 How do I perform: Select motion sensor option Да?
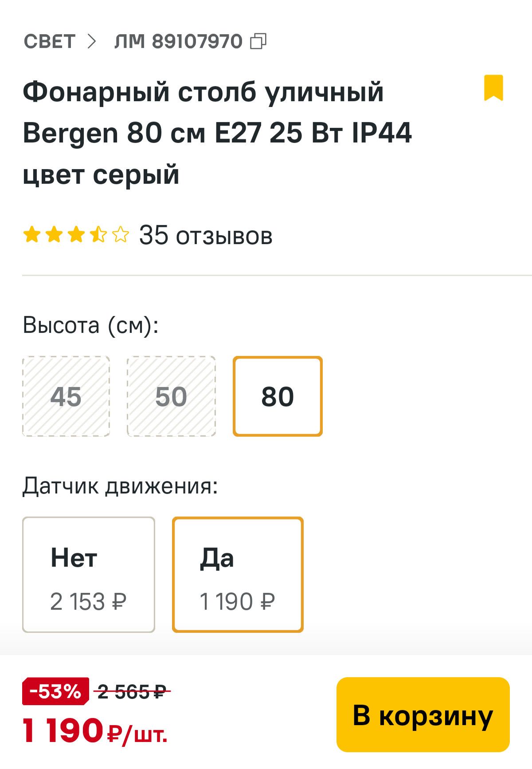tap(238, 575)
